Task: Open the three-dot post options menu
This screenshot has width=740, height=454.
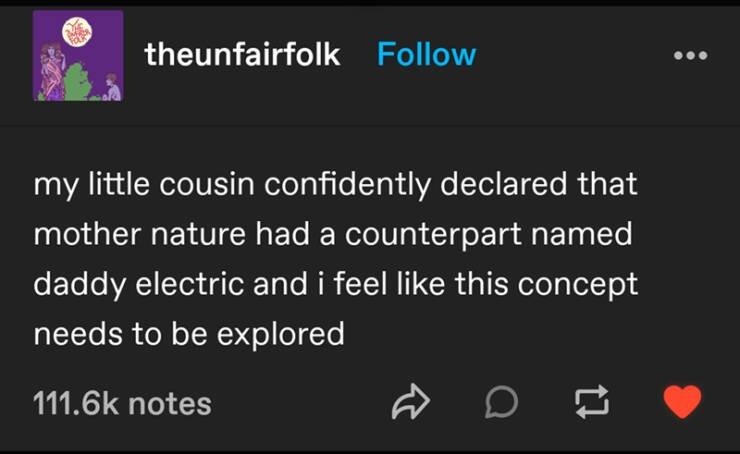Action: [690, 55]
